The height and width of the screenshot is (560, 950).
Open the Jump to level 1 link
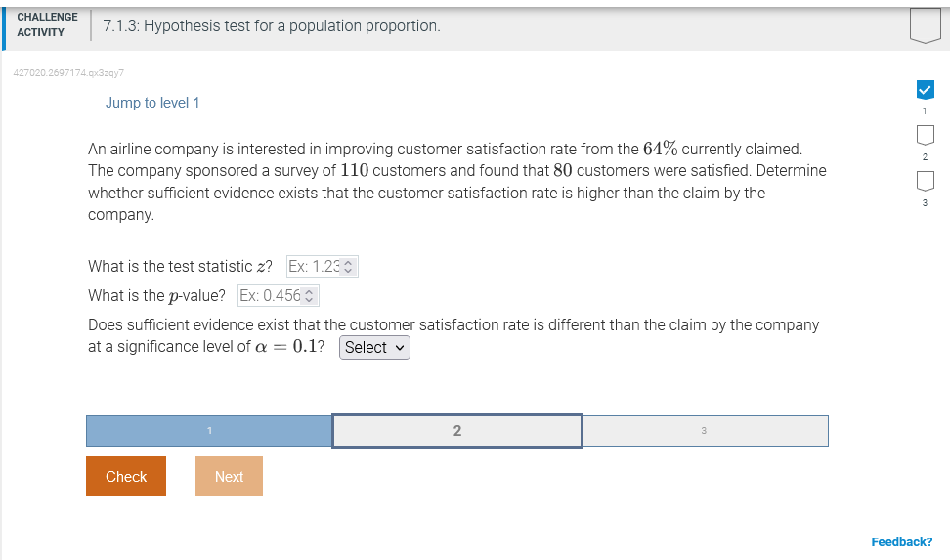coord(152,103)
